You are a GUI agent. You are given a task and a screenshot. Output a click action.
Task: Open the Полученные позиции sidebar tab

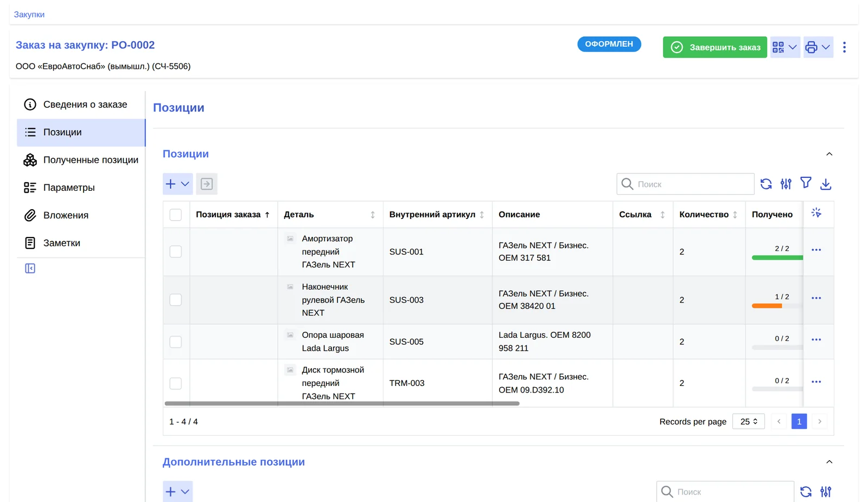[81, 160]
